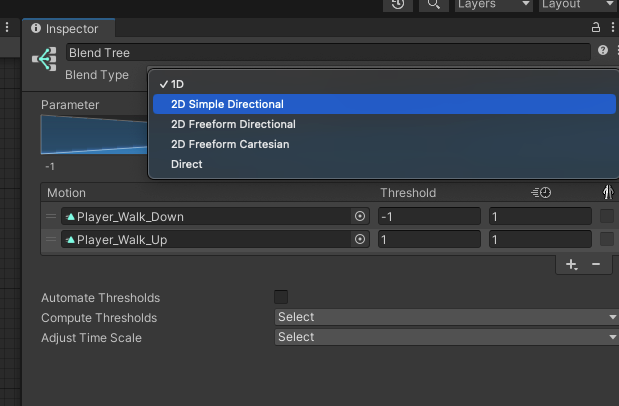Click object picker for Player_Walk_Up motion
Image resolution: width=619 pixels, height=406 pixels.
click(x=360, y=239)
